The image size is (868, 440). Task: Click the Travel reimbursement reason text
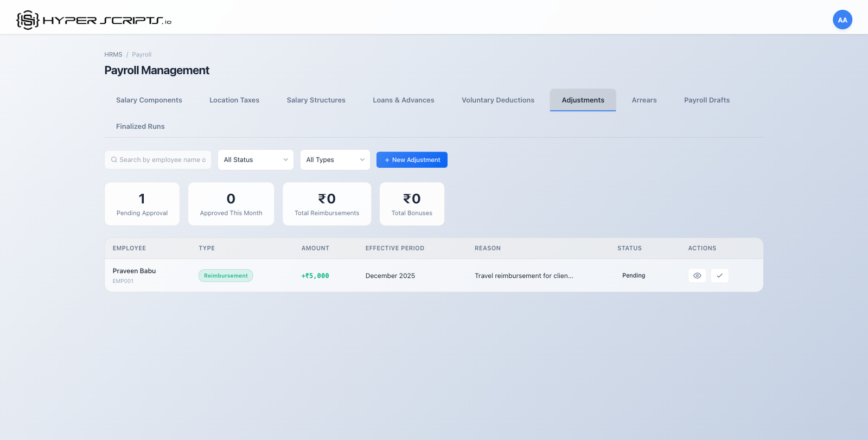[x=524, y=276]
